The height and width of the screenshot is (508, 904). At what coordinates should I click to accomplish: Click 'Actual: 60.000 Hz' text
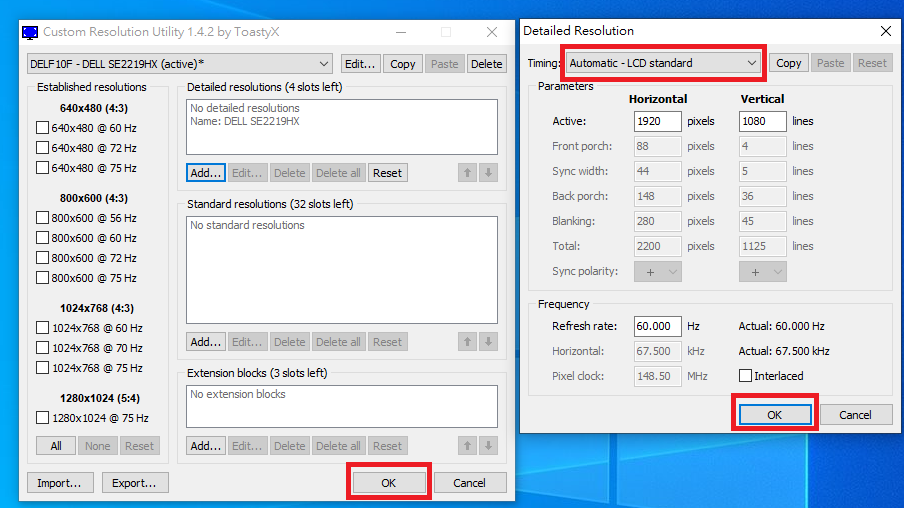click(781, 326)
